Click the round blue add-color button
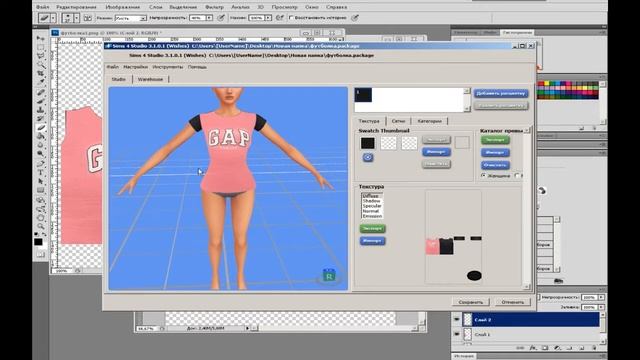 368,158
